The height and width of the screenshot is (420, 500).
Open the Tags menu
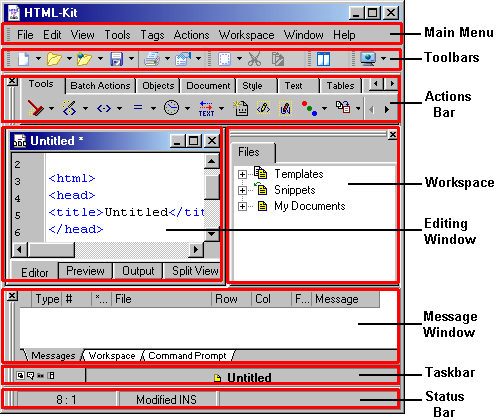click(152, 35)
